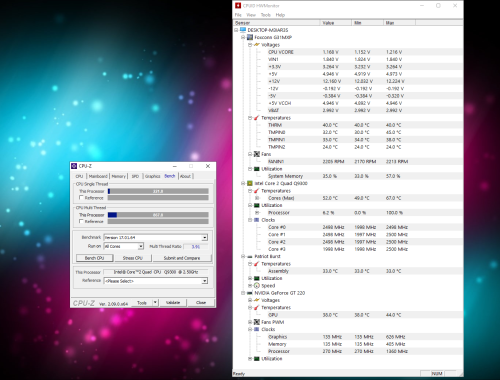Open the Benchmark version dropdown
This screenshot has height=380, width=500.
205,238
